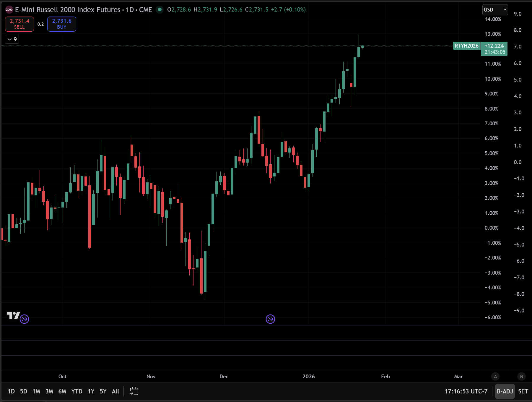The height and width of the screenshot is (402, 532).
Task: Click the O2,728.6 open value
Action: coord(179,10)
